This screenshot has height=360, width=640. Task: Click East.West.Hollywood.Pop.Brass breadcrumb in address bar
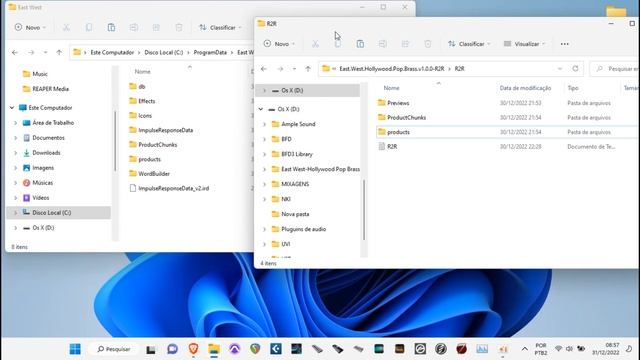(392, 69)
